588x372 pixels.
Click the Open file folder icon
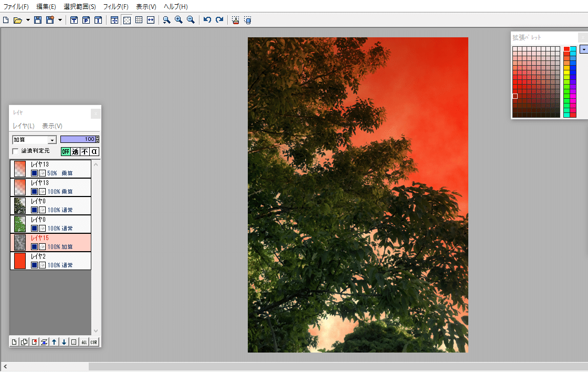pyautogui.click(x=17, y=20)
